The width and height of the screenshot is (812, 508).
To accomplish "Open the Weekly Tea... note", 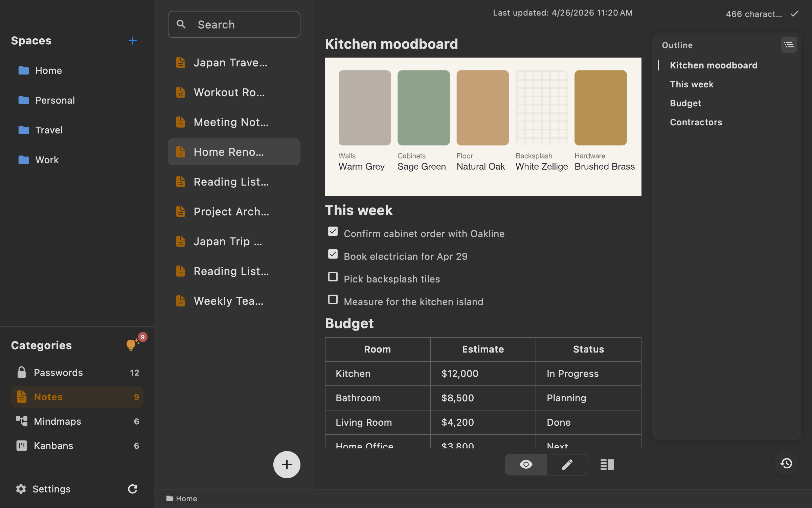I will tap(234, 301).
